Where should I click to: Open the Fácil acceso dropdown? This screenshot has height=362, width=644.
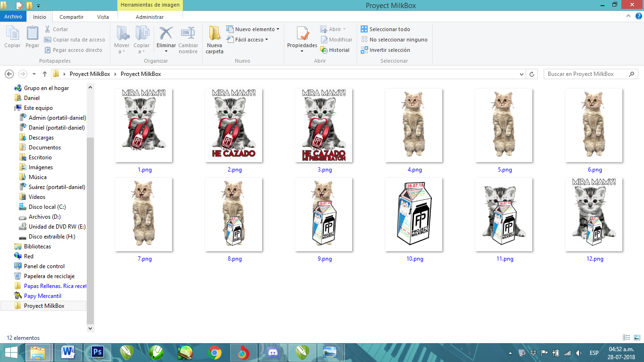[247, 40]
